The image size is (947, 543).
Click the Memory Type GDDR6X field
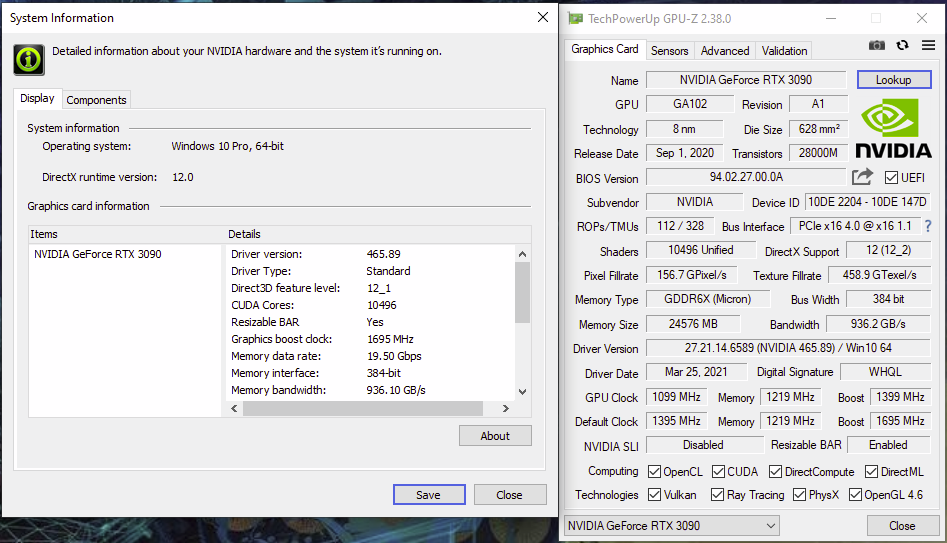pyautogui.click(x=708, y=299)
